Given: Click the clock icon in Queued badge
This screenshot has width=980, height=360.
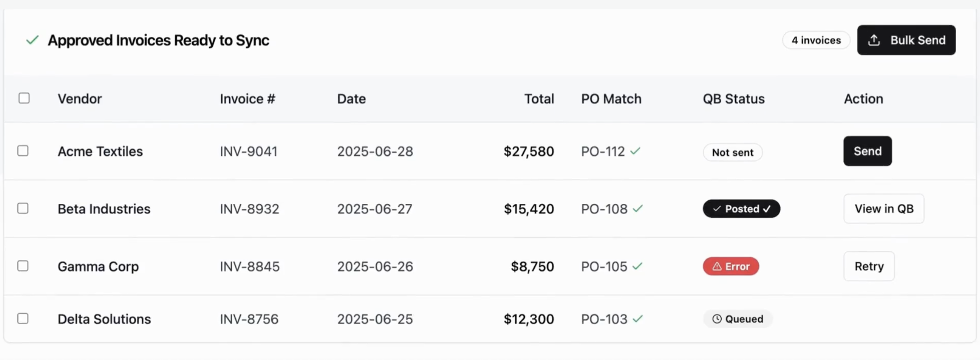Looking at the screenshot, I should [717, 319].
